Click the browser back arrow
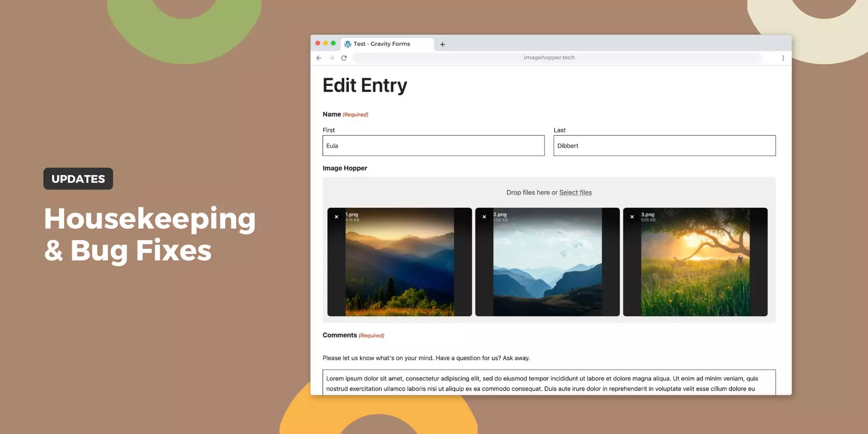This screenshot has width=868, height=434. point(319,58)
